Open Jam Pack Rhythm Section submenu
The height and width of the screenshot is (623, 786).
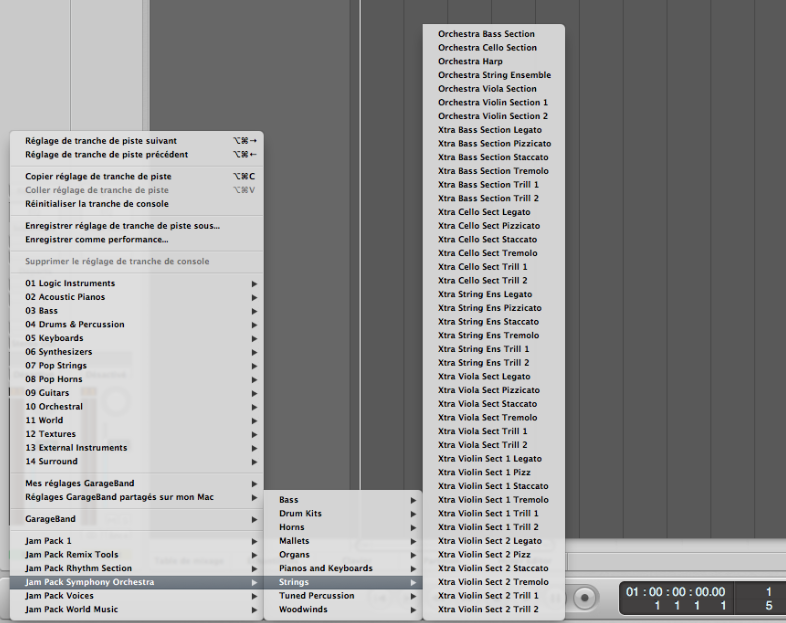pos(136,568)
